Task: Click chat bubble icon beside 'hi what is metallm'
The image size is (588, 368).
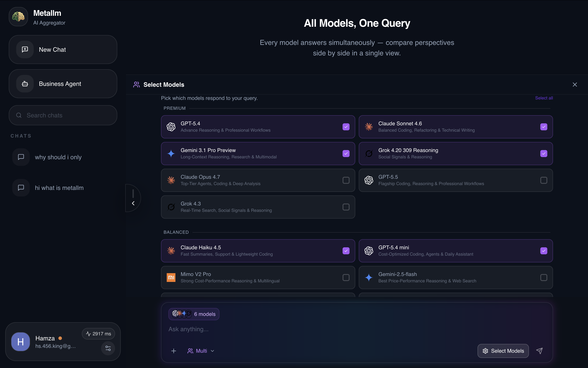Action: point(21,188)
